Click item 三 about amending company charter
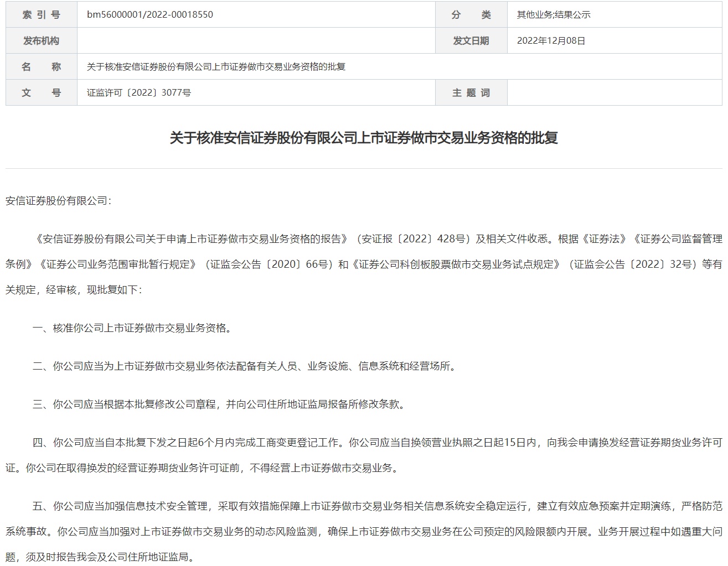Viewport: 728px width, 566px height. (x=219, y=404)
